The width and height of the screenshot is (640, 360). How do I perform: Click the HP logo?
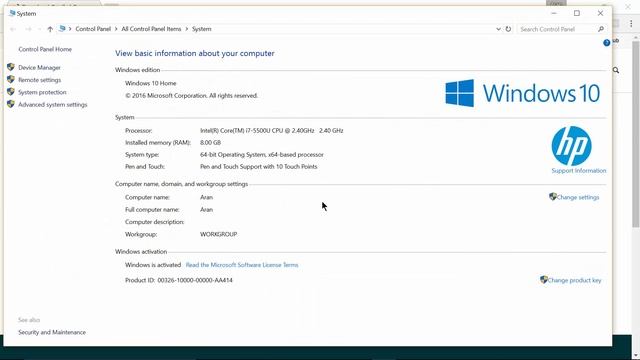(x=571, y=146)
